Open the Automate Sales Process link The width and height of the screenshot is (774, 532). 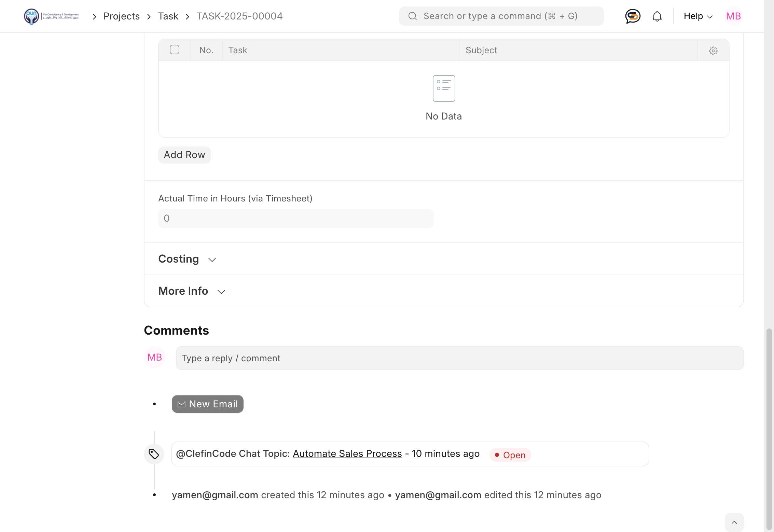[x=347, y=454]
